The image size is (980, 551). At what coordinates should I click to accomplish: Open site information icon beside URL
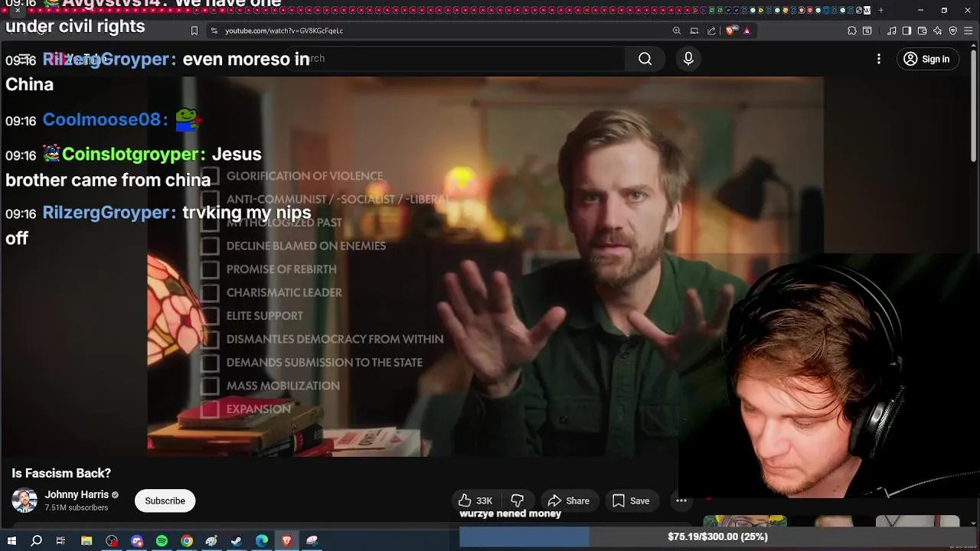click(x=214, y=31)
